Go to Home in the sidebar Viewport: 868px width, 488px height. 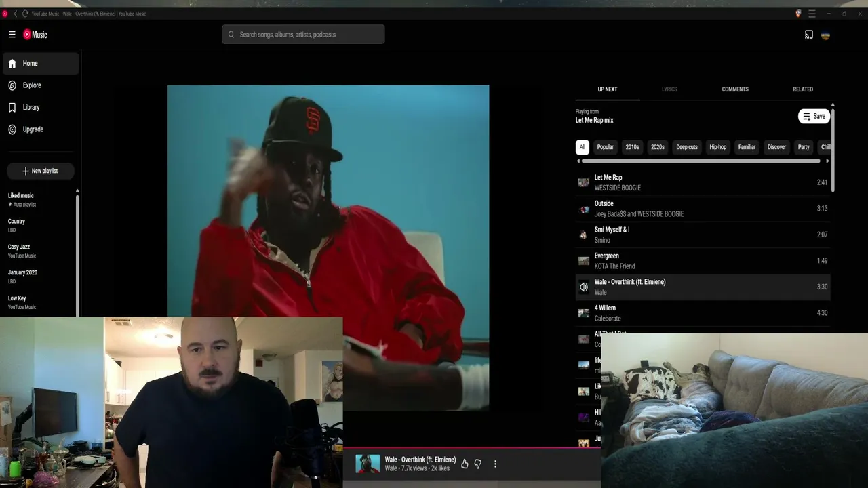point(41,64)
